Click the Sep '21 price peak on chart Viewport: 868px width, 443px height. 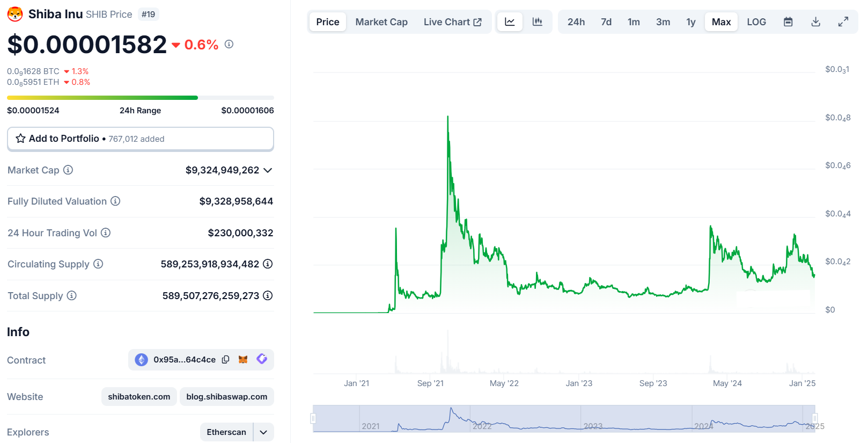click(x=448, y=117)
